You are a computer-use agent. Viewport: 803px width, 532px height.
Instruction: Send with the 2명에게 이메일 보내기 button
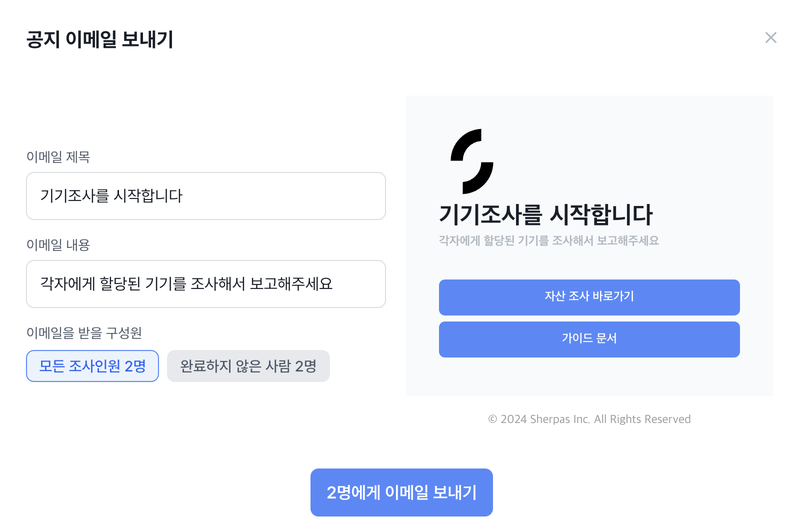401,492
